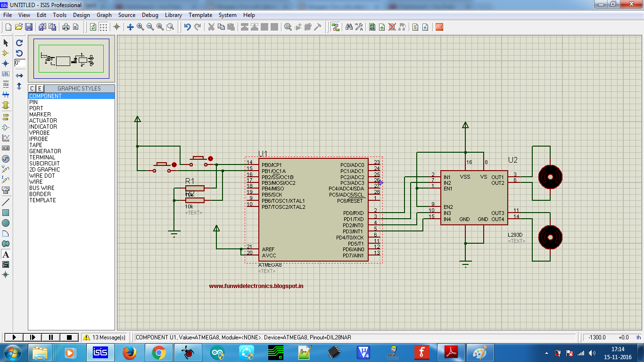Select the Component mode tool
This screenshot has width=644, height=362.
coord(6,53)
